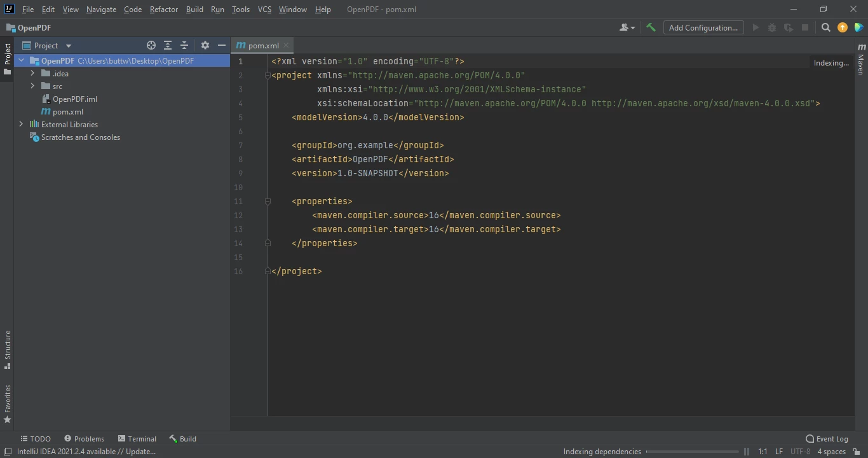The width and height of the screenshot is (868, 458).
Task: Open the Tools menu
Action: (x=240, y=10)
